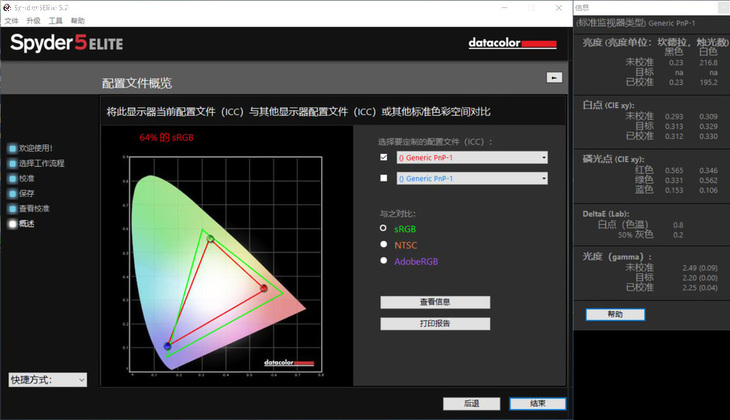Jump to the 查看校准 step icon
The width and height of the screenshot is (730, 420).
click(13, 208)
